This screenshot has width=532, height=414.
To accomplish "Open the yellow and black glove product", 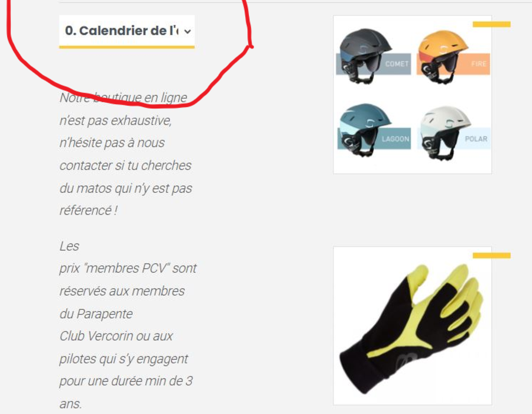I will (x=412, y=326).
